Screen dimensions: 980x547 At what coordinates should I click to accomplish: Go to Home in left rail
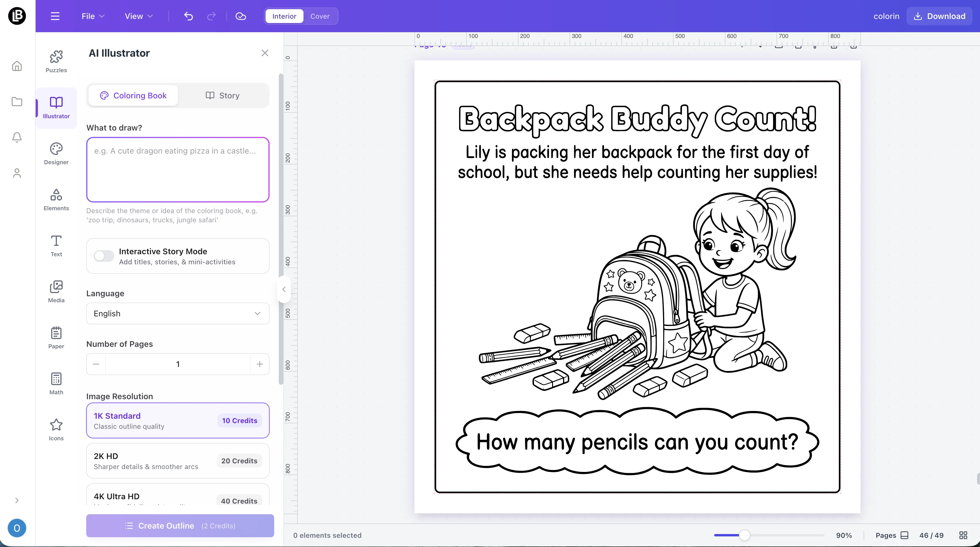coord(17,66)
